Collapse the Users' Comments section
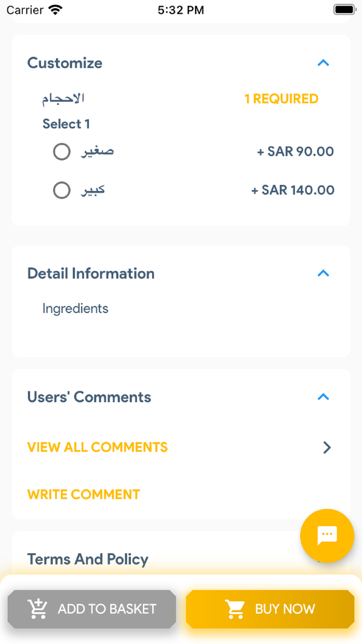This screenshot has height=644, width=362. (x=323, y=397)
